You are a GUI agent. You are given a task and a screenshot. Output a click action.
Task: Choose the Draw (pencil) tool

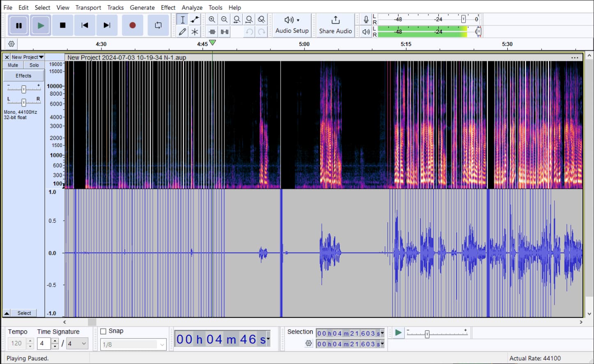[x=182, y=32]
